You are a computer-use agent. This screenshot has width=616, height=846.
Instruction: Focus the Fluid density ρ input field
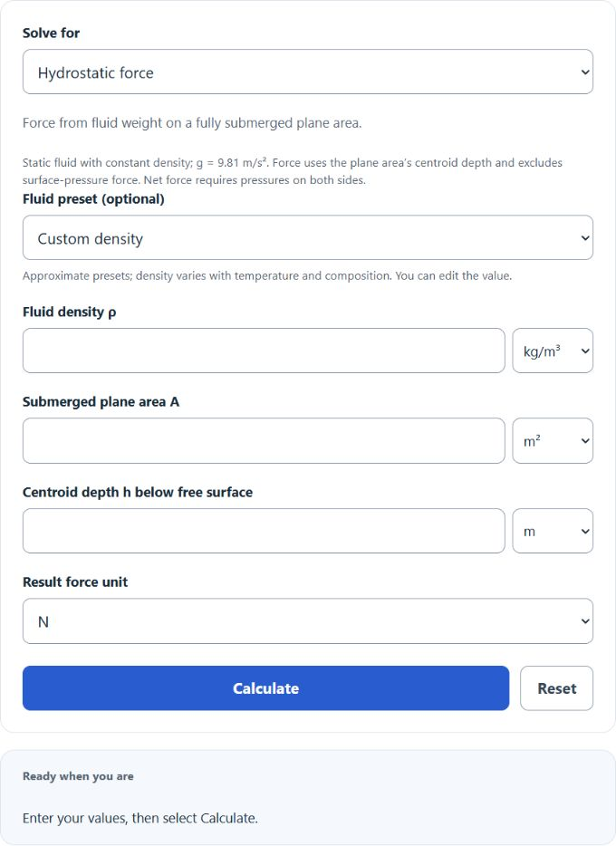(264, 351)
